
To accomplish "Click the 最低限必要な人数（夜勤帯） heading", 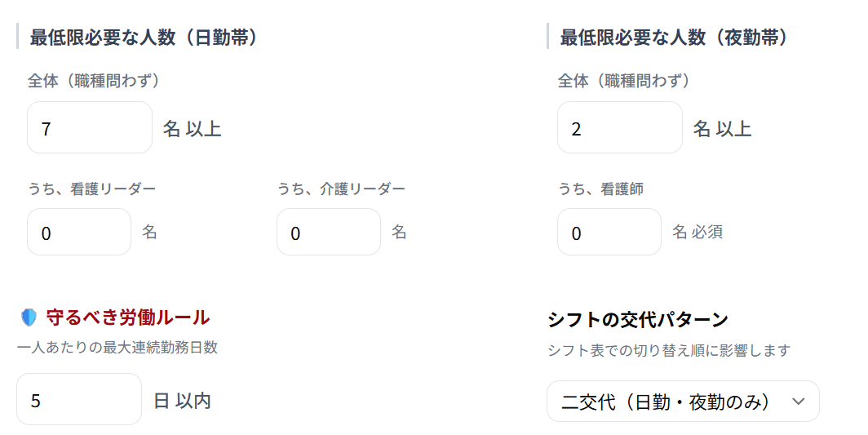I will click(673, 38).
